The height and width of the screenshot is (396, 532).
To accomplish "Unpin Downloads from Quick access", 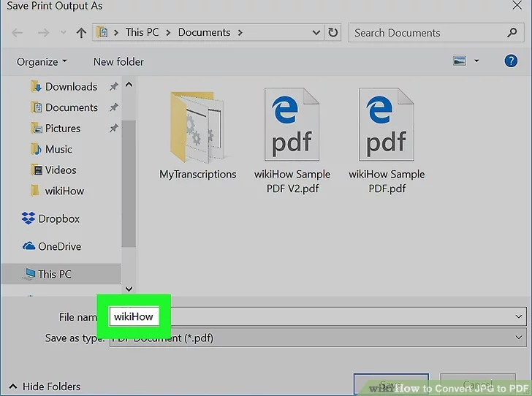I will coord(113,87).
